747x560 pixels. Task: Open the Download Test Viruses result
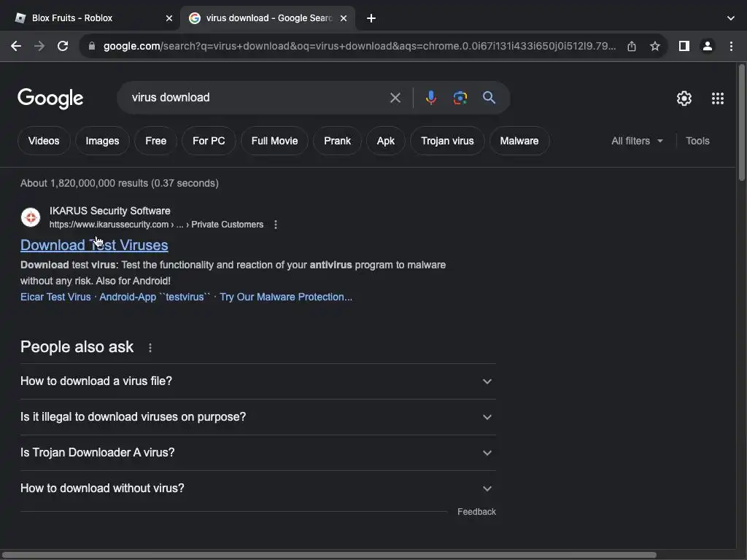tap(94, 245)
